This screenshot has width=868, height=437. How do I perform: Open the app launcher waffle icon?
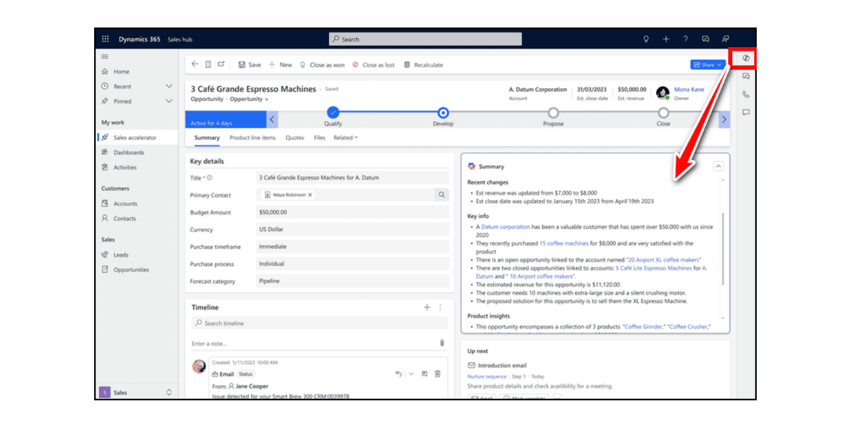(x=105, y=39)
